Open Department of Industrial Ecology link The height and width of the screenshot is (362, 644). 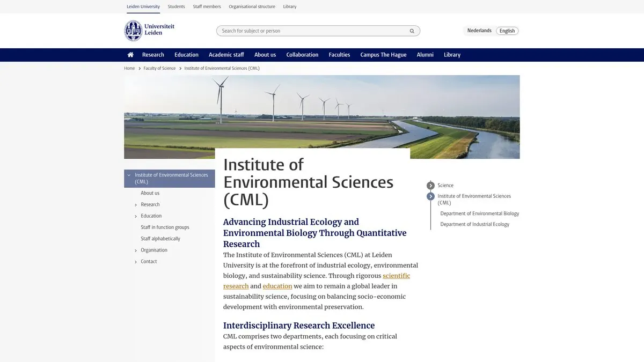[x=475, y=224]
